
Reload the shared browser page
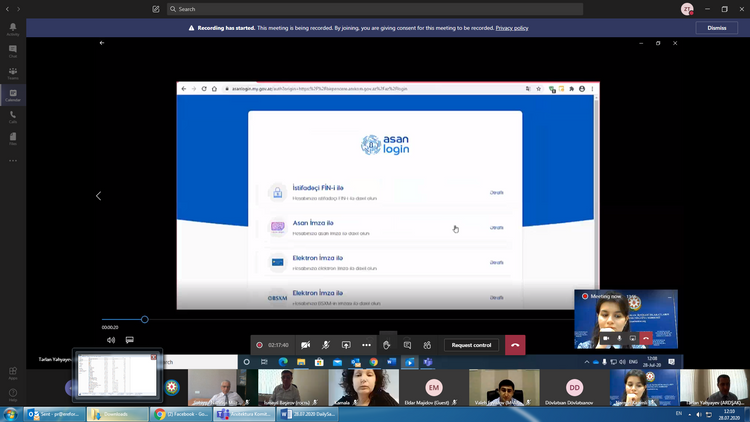click(x=204, y=89)
